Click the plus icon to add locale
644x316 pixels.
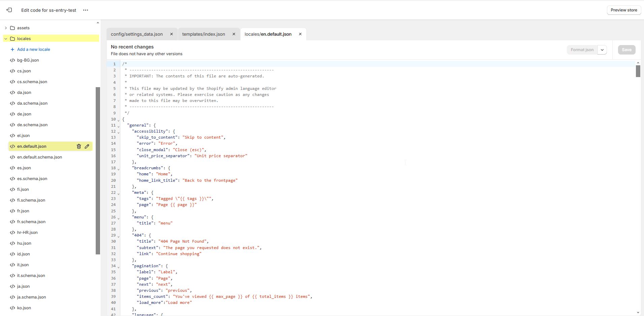pyautogui.click(x=12, y=49)
